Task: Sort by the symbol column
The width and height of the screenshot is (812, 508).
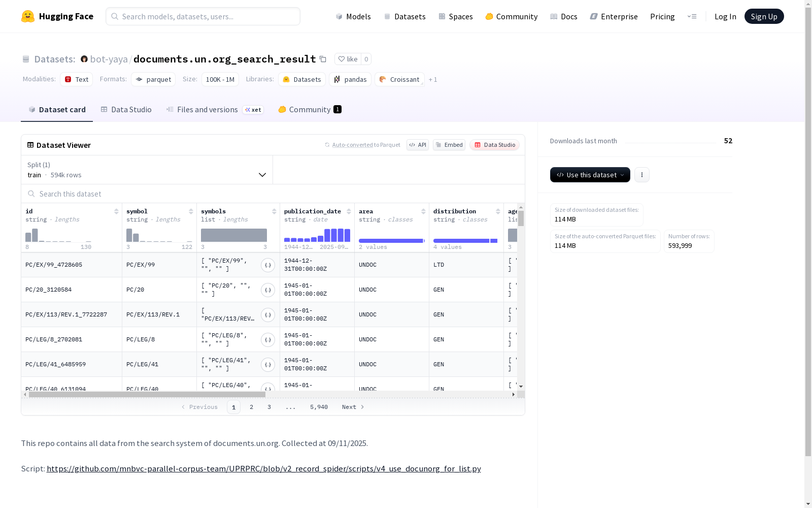Action: point(191,211)
